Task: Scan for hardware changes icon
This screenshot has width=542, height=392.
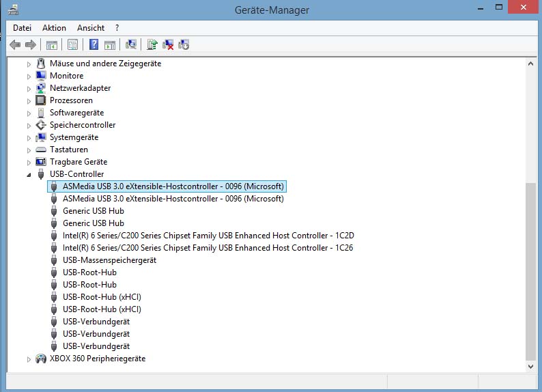Action: point(131,44)
